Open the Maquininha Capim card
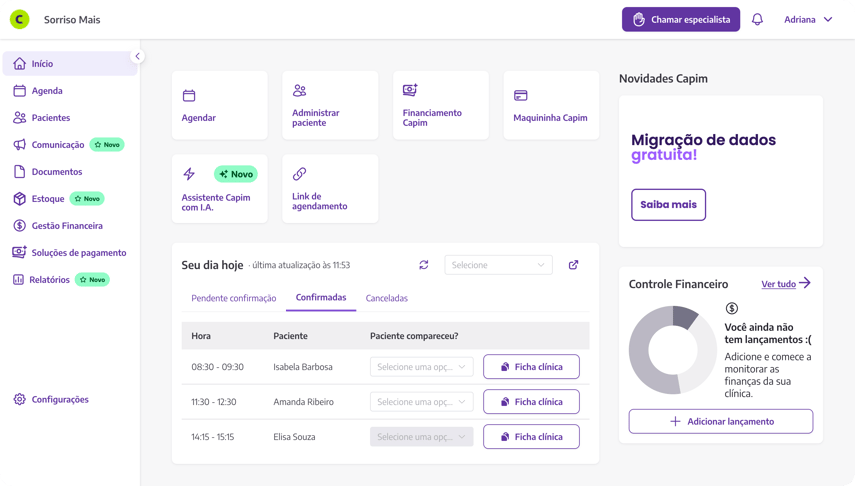Image resolution: width=855 pixels, height=486 pixels. [x=550, y=105]
